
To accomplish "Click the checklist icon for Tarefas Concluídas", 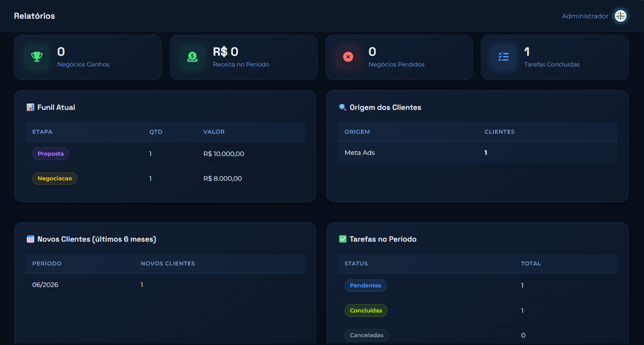I will click(504, 57).
